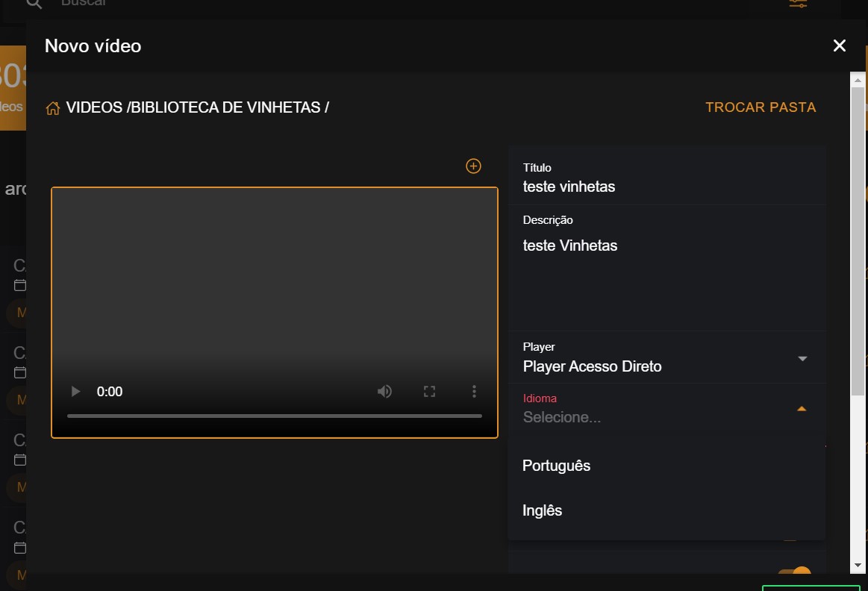This screenshot has width=868, height=591.
Task: Select Inglês language option
Action: click(x=666, y=510)
